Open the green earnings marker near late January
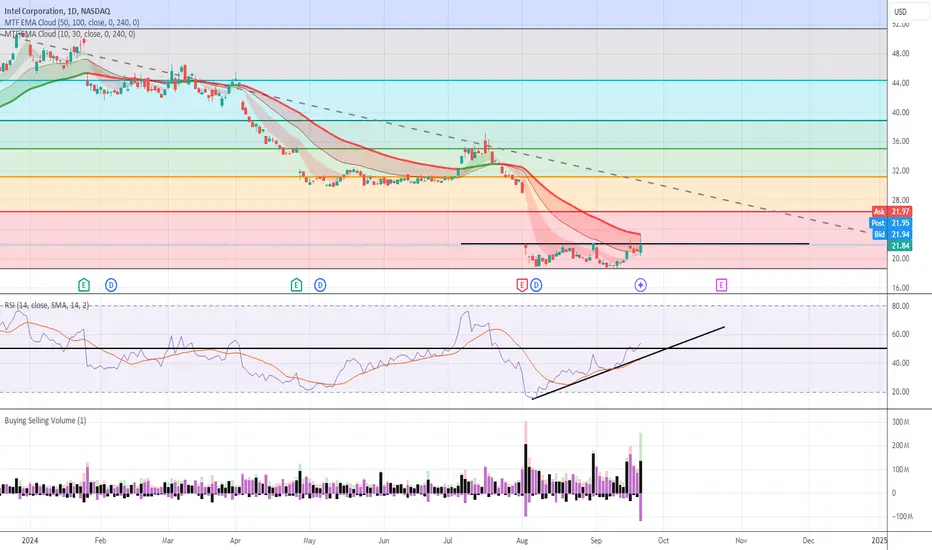This screenshot has width=932, height=550. [84, 285]
